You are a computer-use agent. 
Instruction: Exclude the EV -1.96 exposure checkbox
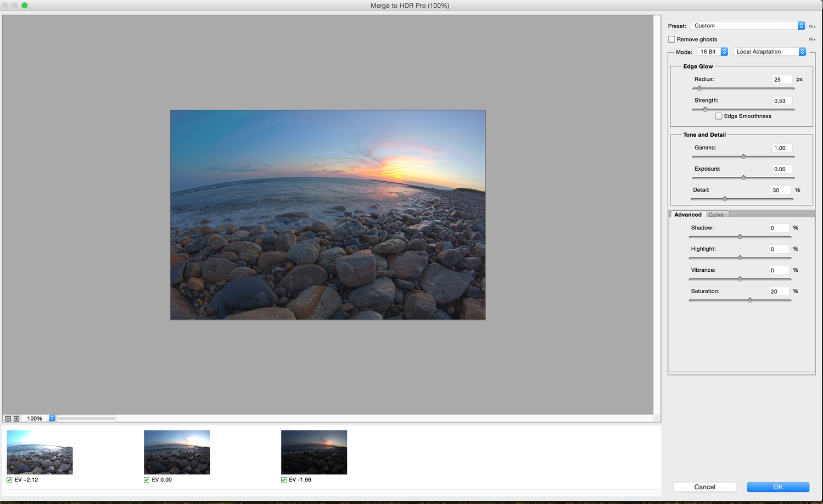tap(284, 480)
